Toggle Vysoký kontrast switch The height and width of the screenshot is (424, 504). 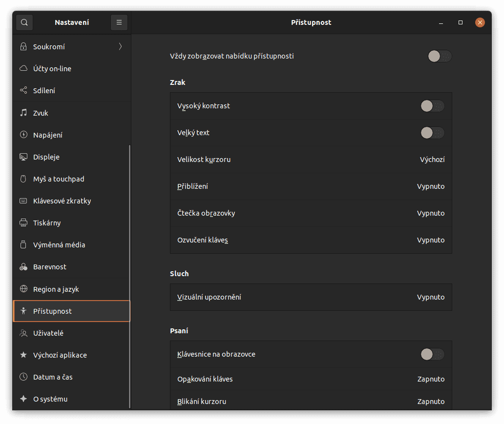coord(432,106)
